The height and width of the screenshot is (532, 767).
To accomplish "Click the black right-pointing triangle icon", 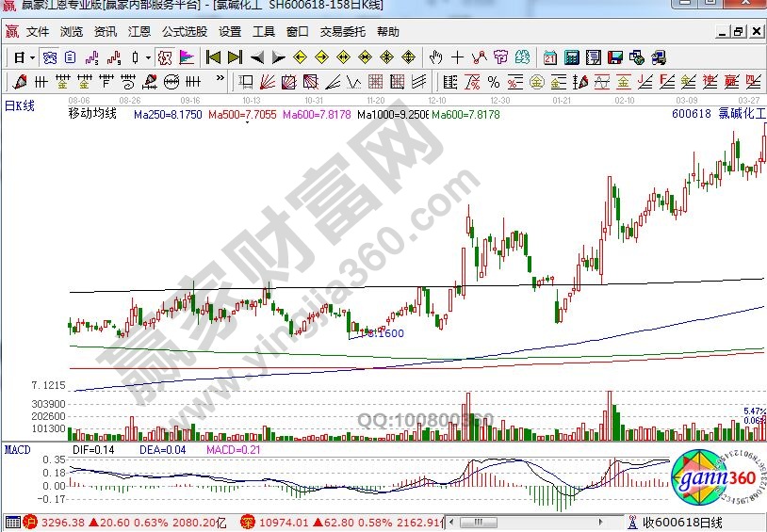I will (277, 57).
